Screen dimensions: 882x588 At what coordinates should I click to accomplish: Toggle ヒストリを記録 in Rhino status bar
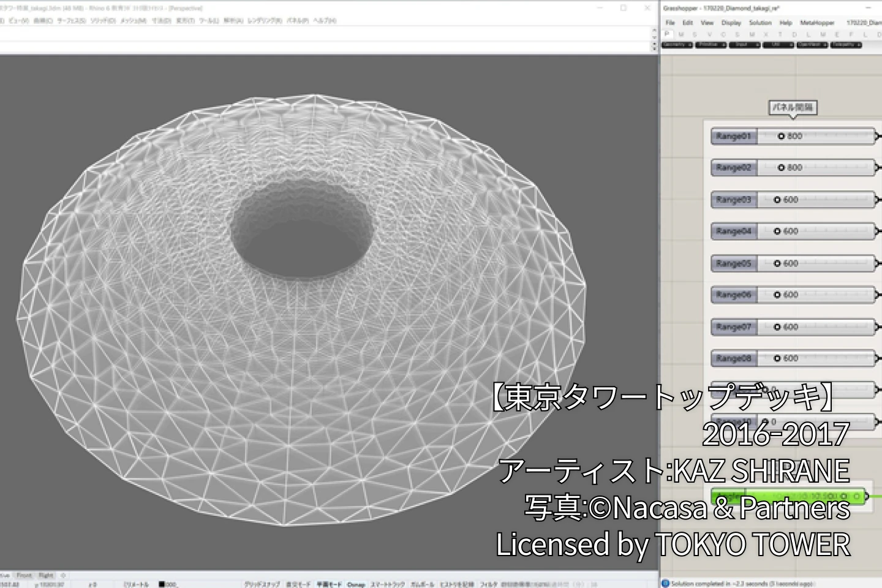[x=457, y=584]
